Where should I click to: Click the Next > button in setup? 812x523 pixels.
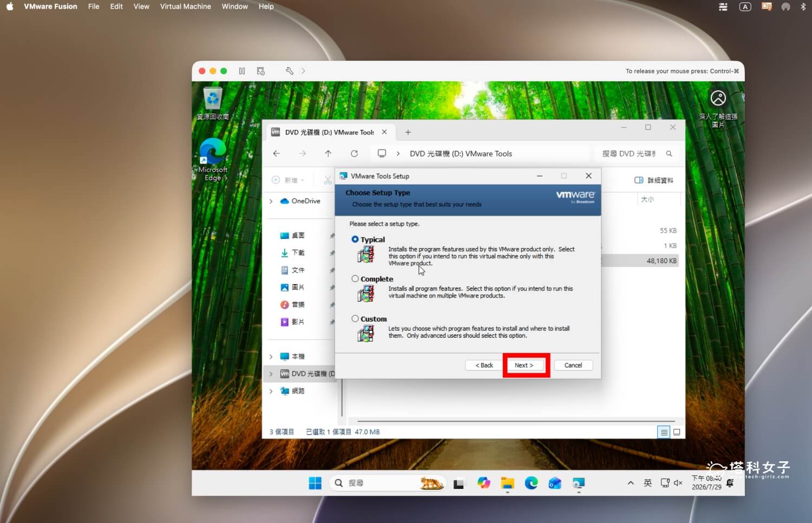click(x=524, y=365)
